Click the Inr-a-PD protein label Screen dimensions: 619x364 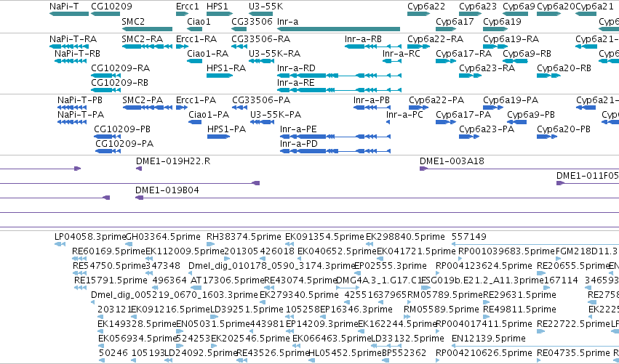(x=299, y=144)
